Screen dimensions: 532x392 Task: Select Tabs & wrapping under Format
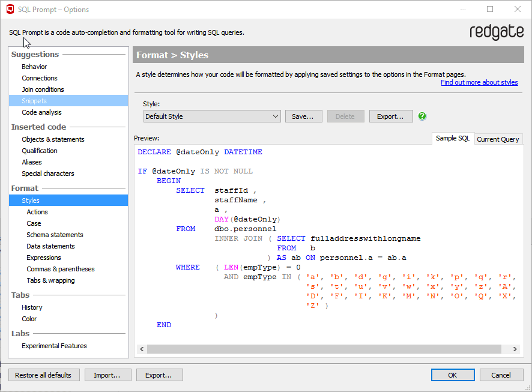click(50, 280)
